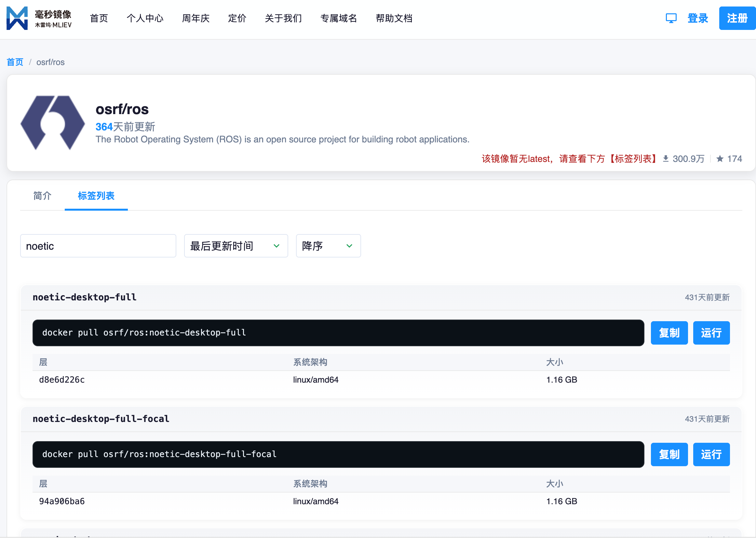756x539 pixels.
Task: Click the noetic-desktop-full-focal tag heading
Action: (x=101, y=419)
